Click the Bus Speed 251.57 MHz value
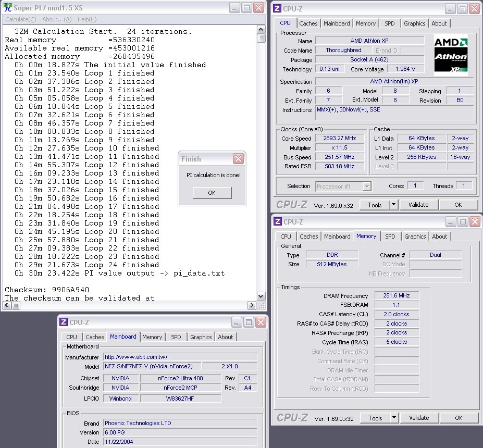The width and height of the screenshot is (483, 448). click(340, 157)
